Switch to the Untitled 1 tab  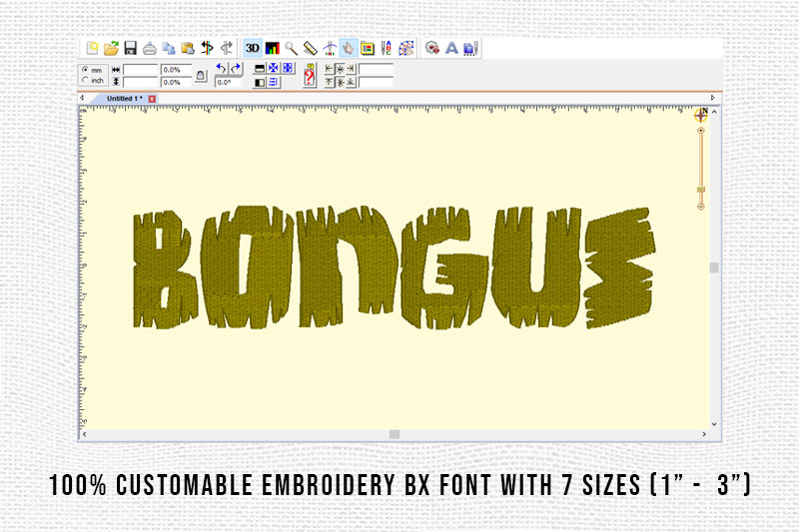(x=124, y=98)
